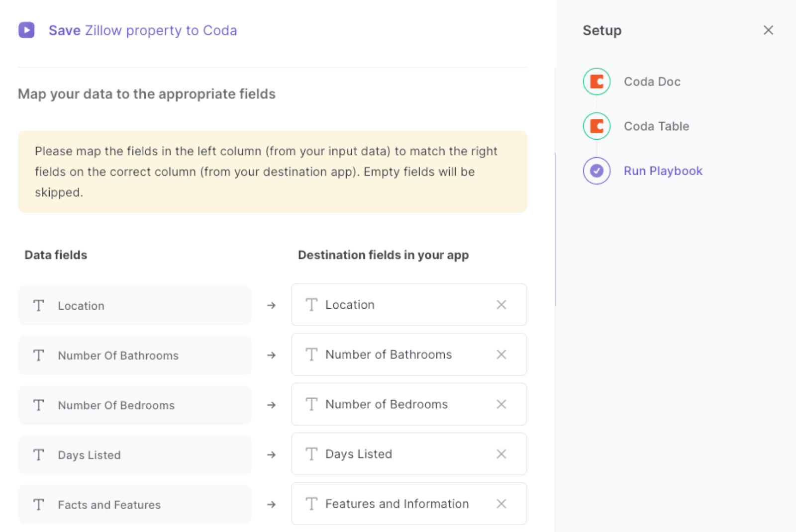Clear the Days Listed destination mapping
Screen dimensions: 796x532
[501, 454]
